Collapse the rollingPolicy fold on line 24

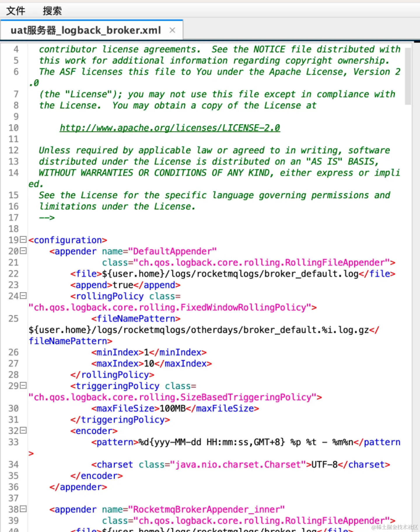point(23,296)
